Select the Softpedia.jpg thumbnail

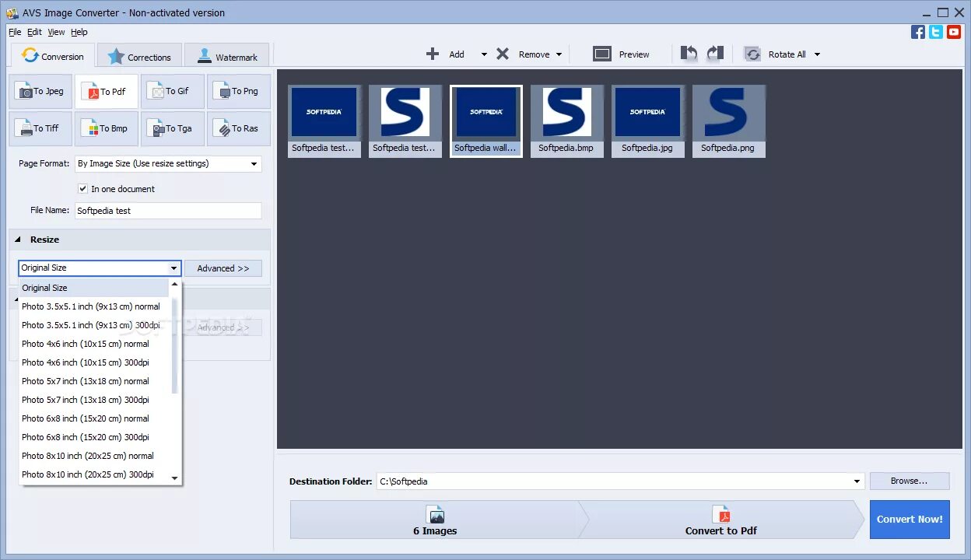648,121
